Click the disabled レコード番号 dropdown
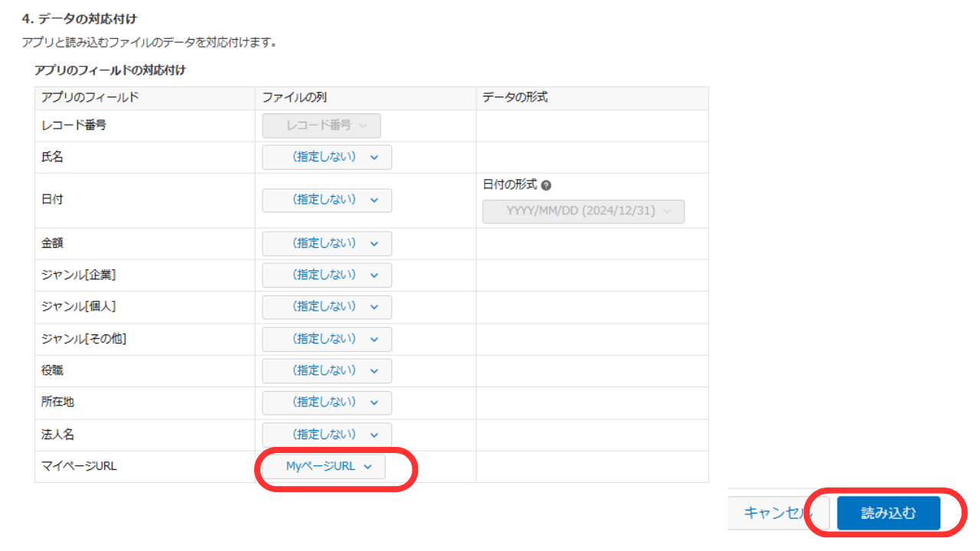The width and height of the screenshot is (980, 551). coord(322,126)
